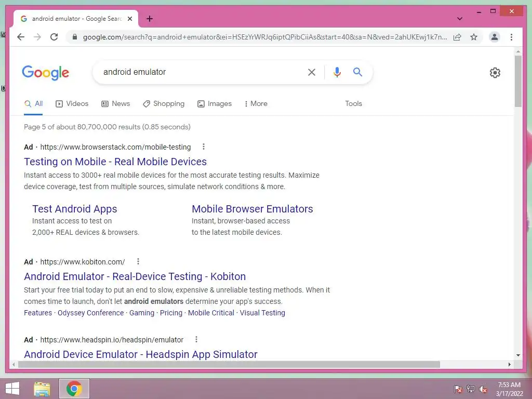Switch to the News tab
532x399 pixels.
116,103
